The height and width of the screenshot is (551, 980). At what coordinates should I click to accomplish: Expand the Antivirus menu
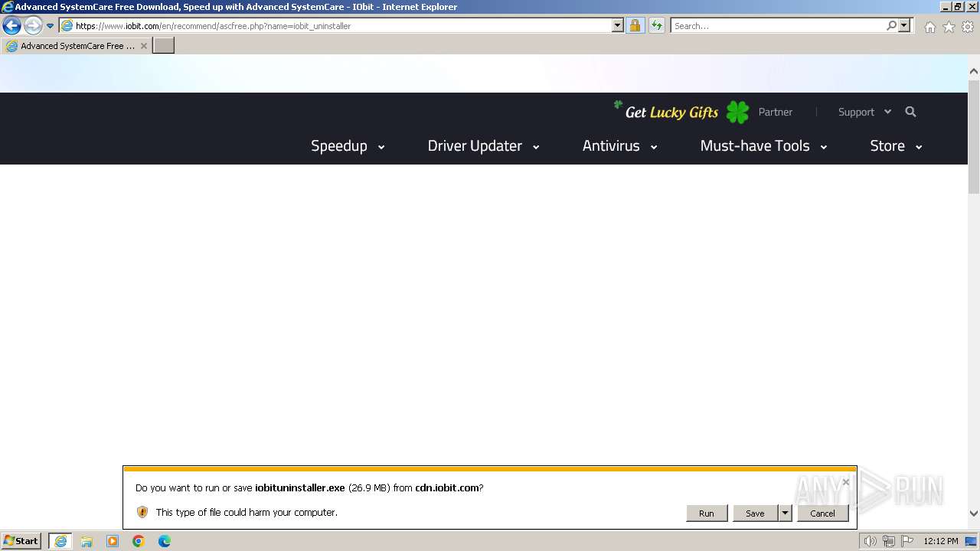coord(619,145)
